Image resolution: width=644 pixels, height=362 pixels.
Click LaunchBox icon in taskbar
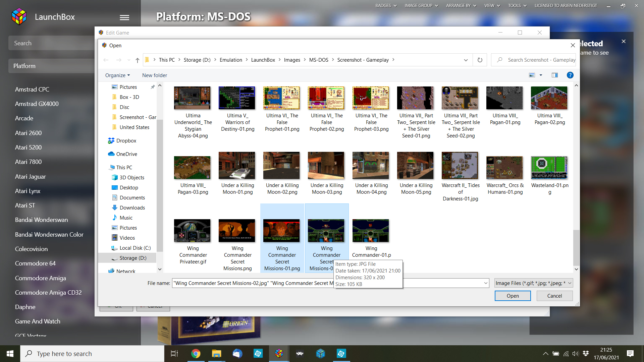click(x=279, y=354)
